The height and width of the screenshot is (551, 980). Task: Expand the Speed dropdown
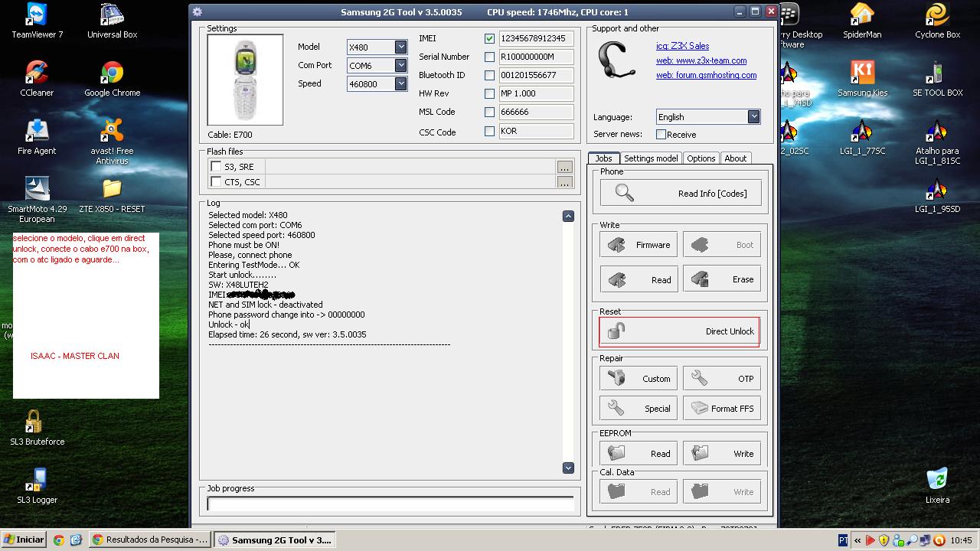[x=400, y=83]
